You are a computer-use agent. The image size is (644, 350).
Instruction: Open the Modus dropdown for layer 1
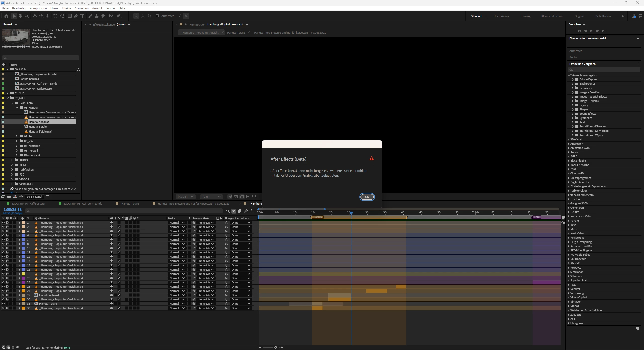177,223
